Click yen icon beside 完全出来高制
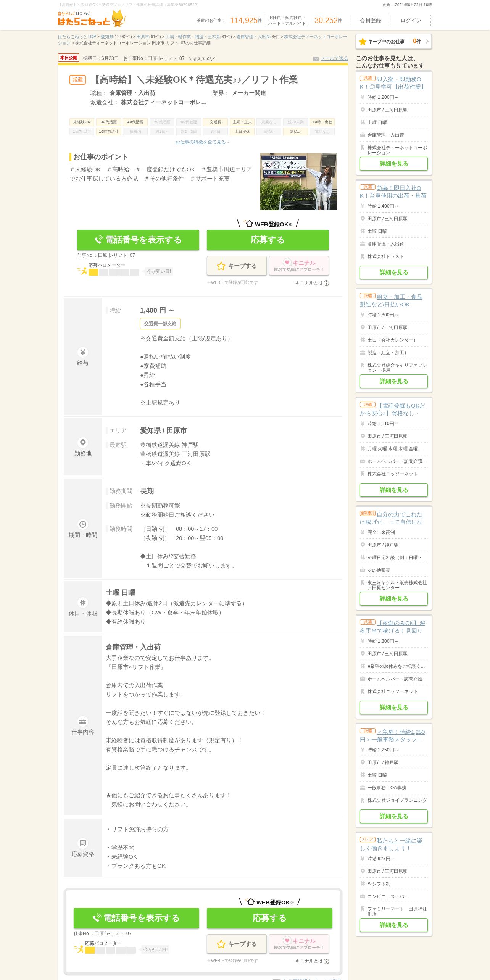 [x=363, y=532]
